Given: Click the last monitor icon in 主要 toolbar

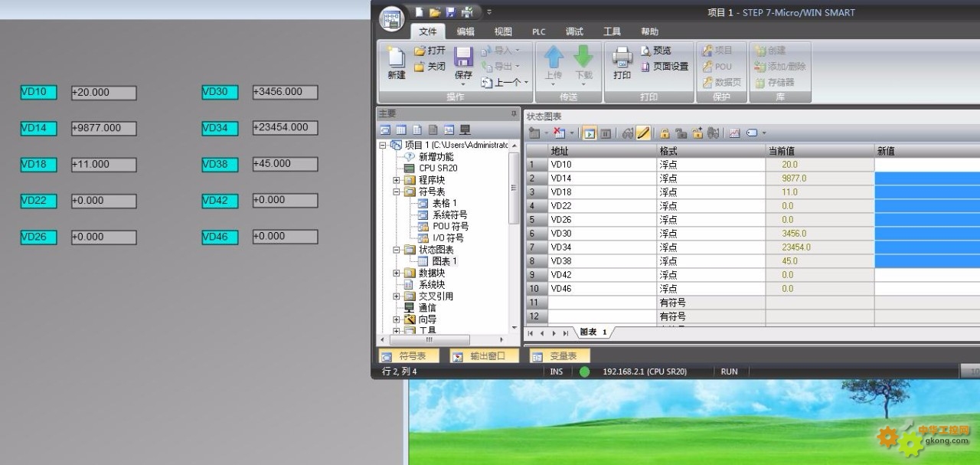Looking at the screenshot, I should click(465, 129).
